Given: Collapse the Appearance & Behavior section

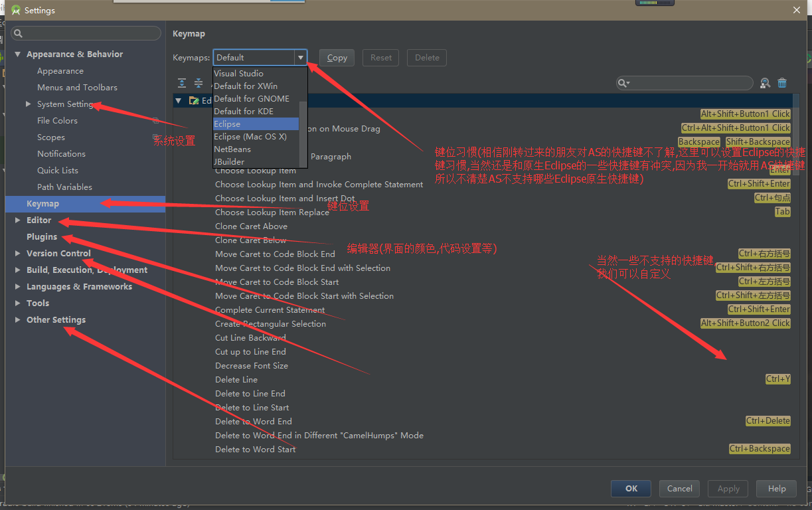Looking at the screenshot, I should pos(18,54).
